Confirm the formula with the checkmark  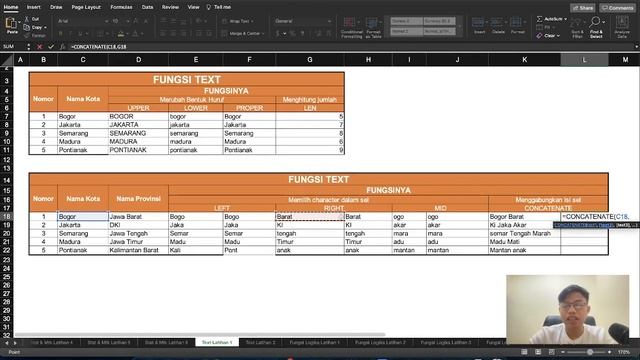pyautogui.click(x=51, y=47)
